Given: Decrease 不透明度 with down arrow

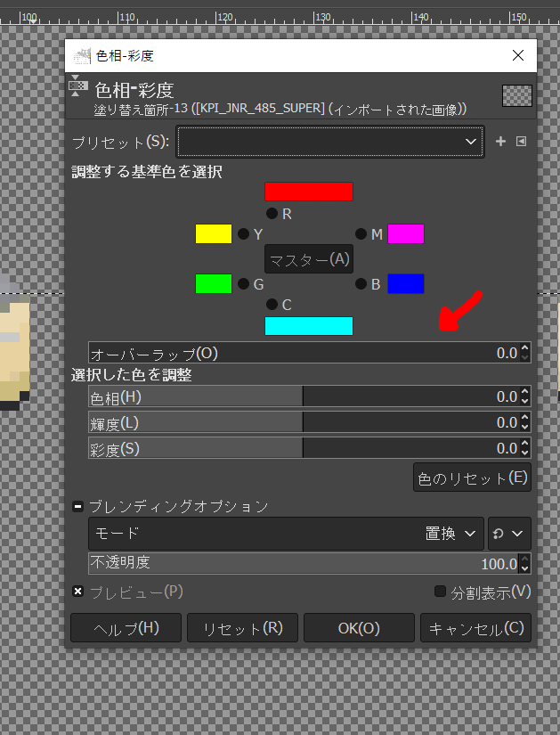Looking at the screenshot, I should click(x=525, y=568).
